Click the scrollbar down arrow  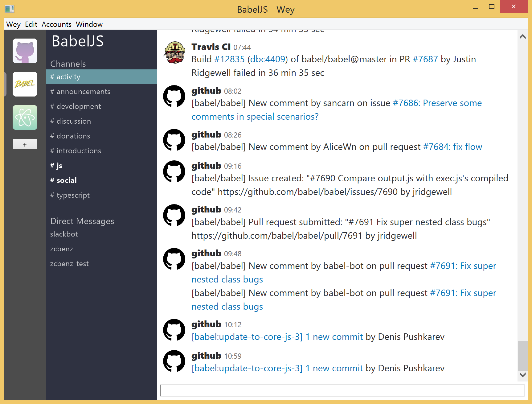click(x=522, y=375)
